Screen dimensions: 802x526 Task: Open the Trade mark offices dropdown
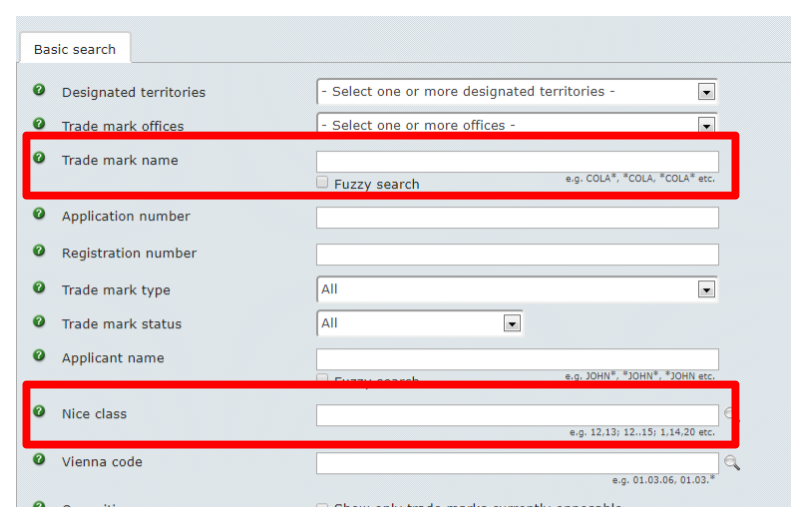tap(517, 123)
